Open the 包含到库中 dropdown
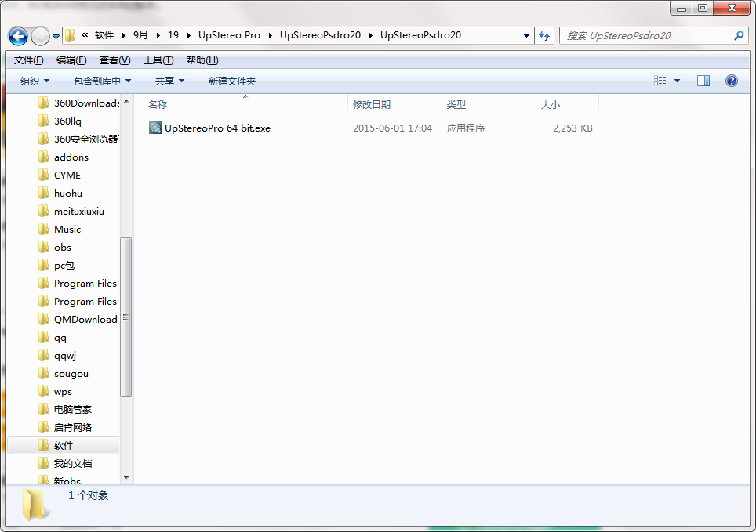 [102, 81]
